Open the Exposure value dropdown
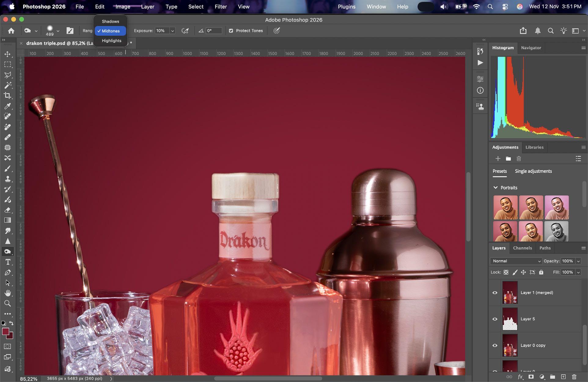This screenshot has width=588, height=382. (x=172, y=31)
